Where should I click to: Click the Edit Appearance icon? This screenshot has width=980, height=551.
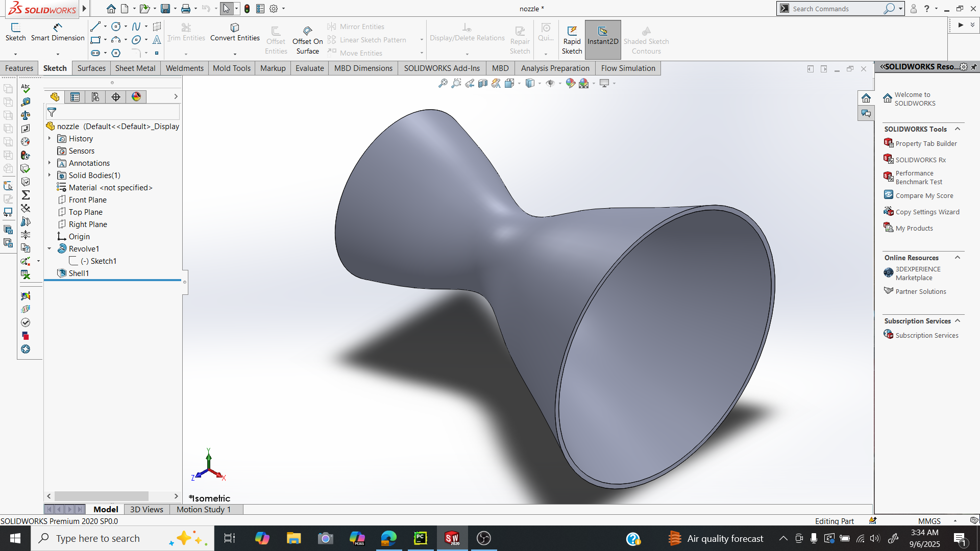click(x=570, y=83)
